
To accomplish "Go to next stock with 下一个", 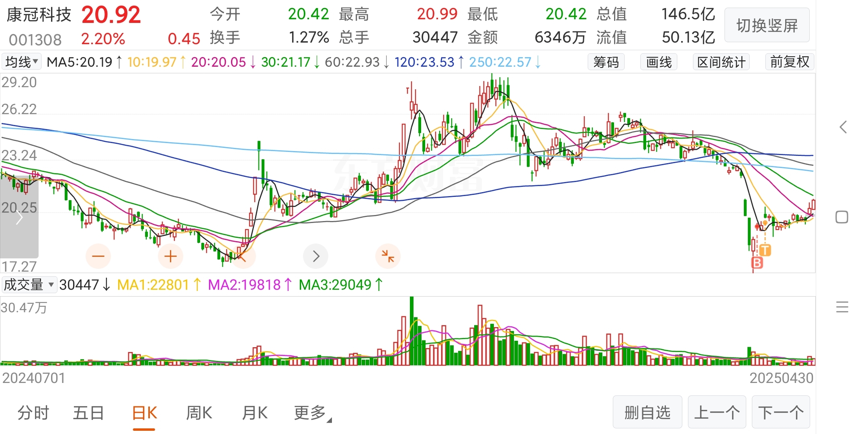I will [781, 412].
